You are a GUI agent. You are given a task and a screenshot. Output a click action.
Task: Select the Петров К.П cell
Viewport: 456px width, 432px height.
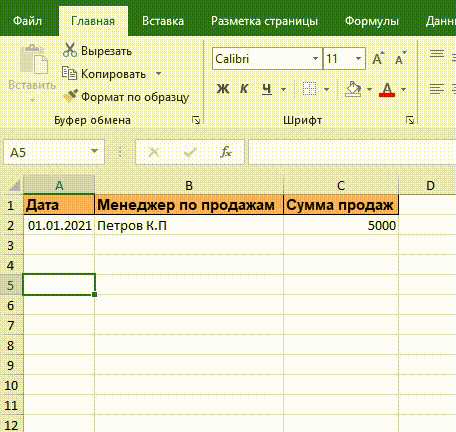point(189,225)
